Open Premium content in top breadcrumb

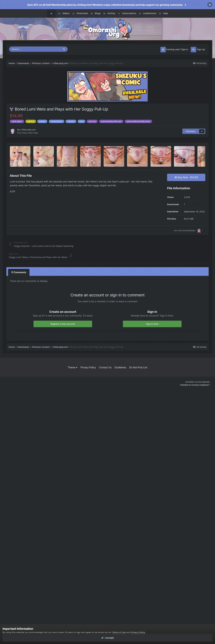click(41, 63)
